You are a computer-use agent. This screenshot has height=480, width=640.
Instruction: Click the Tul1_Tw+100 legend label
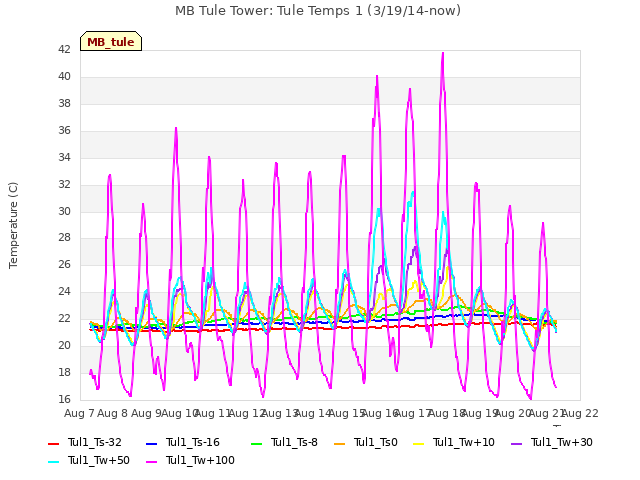(200, 460)
